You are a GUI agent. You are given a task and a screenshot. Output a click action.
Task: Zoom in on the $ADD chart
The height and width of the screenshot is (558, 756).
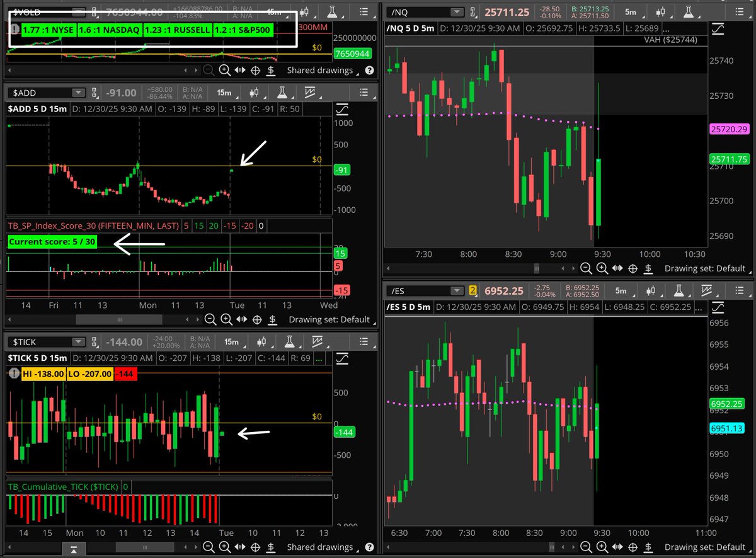click(226, 319)
